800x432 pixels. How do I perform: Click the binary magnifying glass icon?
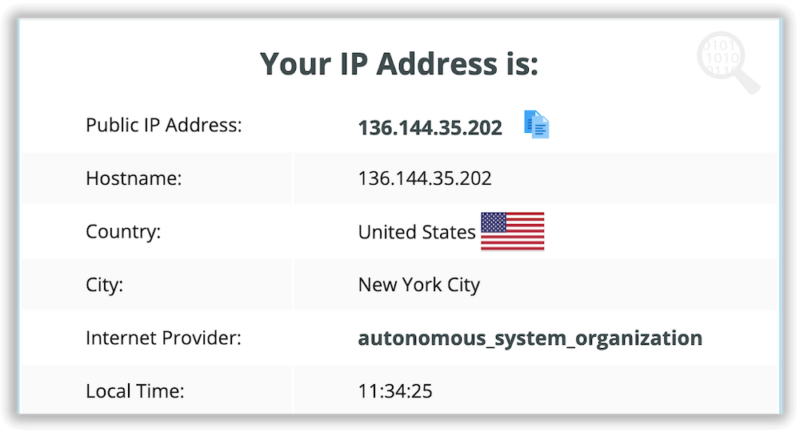coord(728,62)
